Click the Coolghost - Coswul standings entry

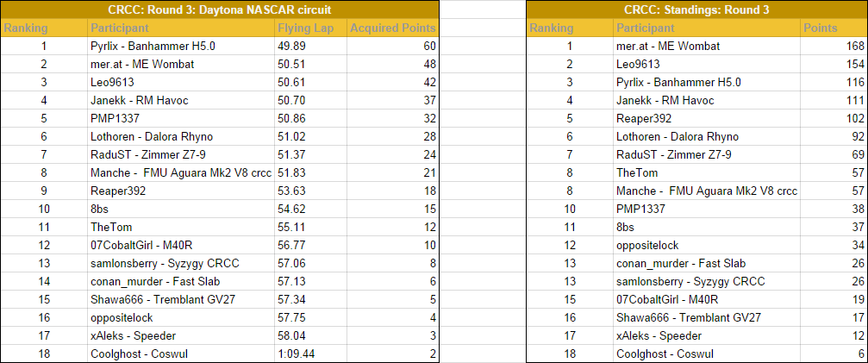click(707, 354)
